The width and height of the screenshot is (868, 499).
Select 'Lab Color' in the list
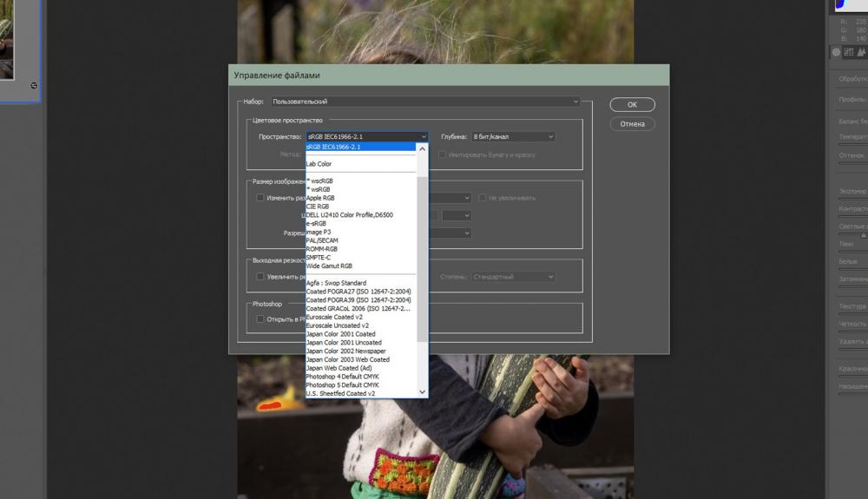360,164
